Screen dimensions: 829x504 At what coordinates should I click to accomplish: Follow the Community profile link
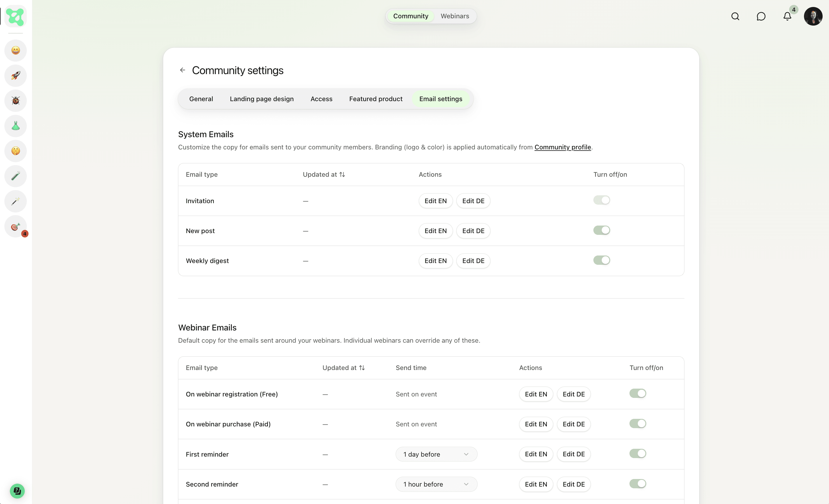[563, 147]
